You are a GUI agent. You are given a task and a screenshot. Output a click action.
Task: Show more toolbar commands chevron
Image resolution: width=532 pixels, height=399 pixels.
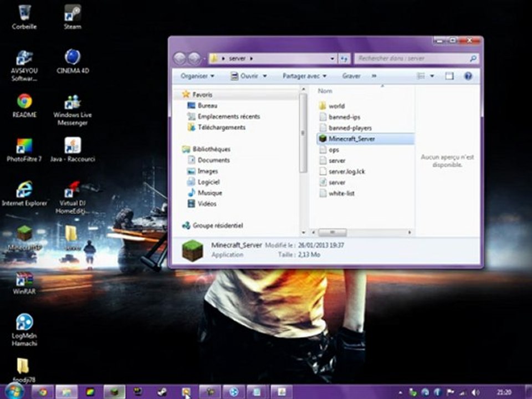pyautogui.click(x=374, y=76)
